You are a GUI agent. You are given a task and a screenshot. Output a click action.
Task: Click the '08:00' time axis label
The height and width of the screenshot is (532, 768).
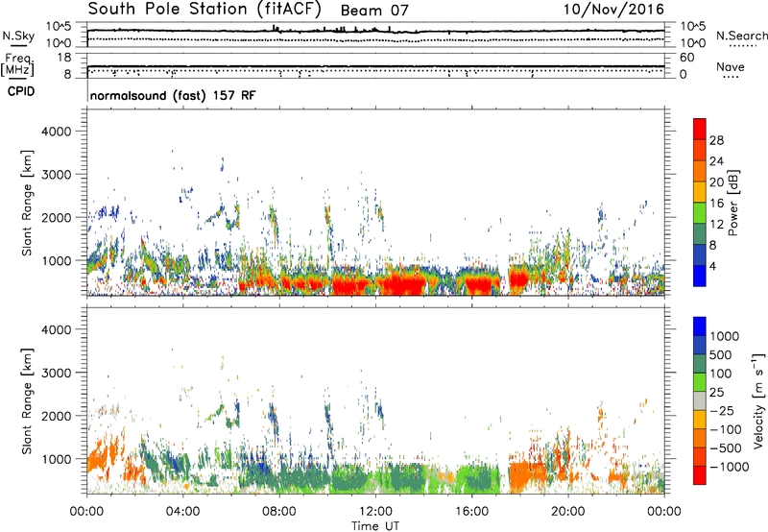[278, 512]
